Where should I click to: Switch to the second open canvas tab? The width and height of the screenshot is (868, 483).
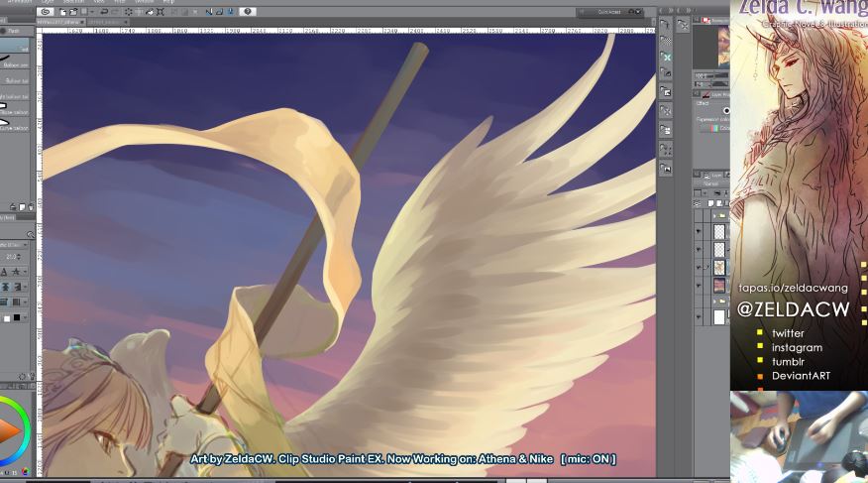(109, 22)
